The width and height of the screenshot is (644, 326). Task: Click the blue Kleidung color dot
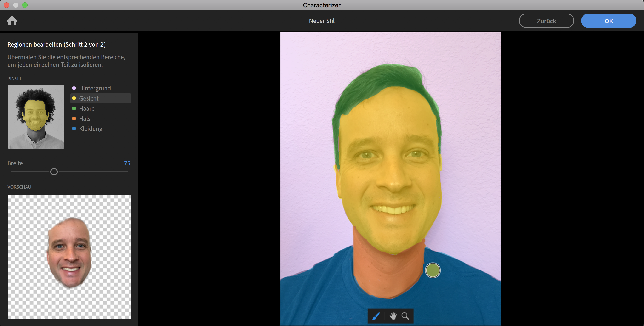coord(74,129)
